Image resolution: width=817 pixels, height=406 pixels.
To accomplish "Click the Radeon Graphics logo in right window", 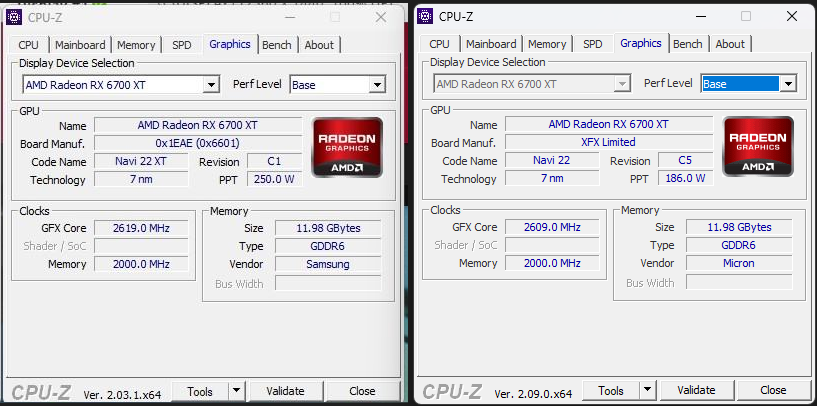I will (x=758, y=146).
